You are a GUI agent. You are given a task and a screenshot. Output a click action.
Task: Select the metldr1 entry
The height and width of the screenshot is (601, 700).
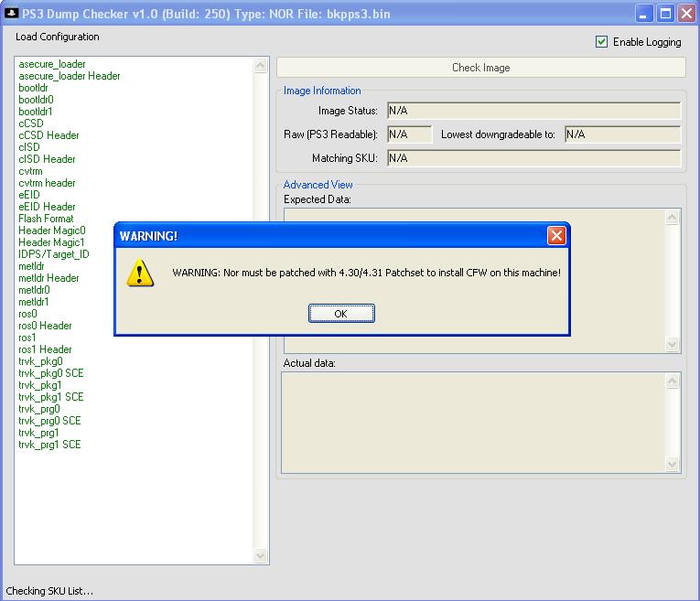(x=34, y=302)
